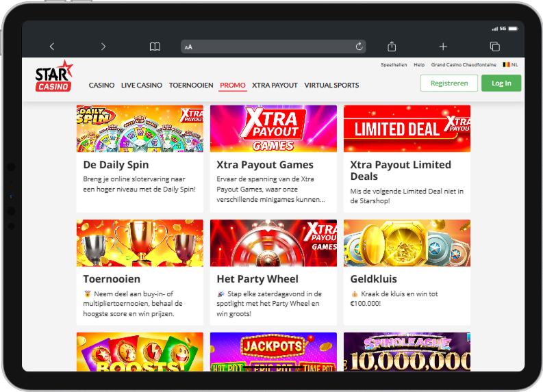543x392 pixels.
Task: Open the Daily Spin promo banner image
Action: coord(140,129)
